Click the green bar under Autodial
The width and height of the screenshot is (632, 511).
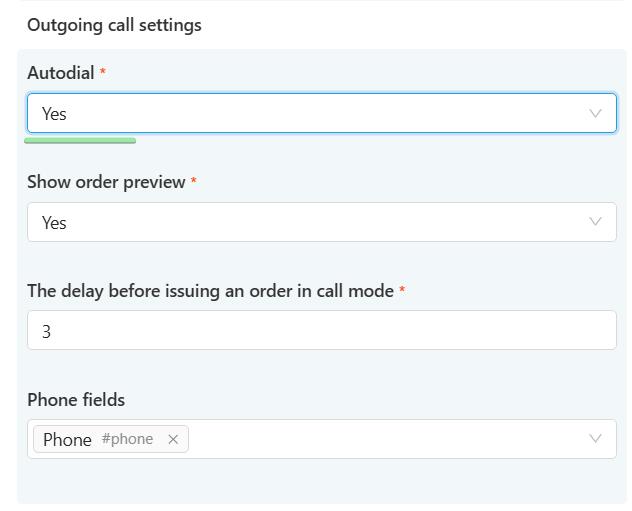(80, 141)
